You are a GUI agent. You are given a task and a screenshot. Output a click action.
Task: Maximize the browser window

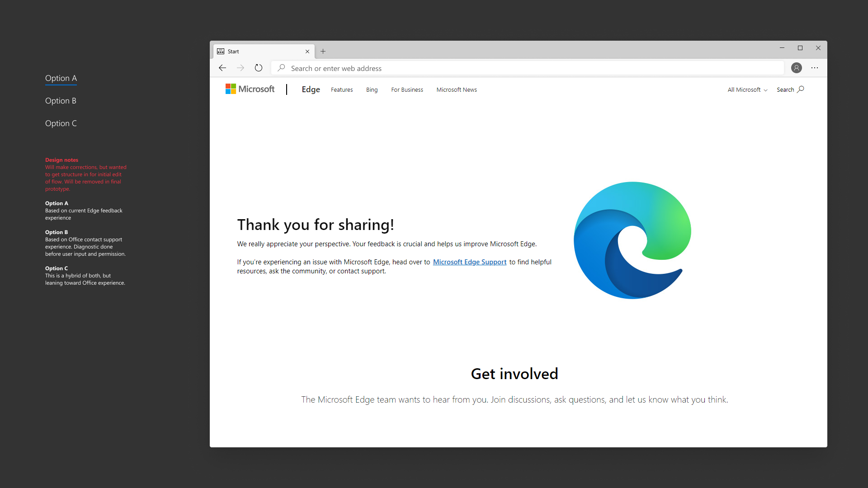800,48
